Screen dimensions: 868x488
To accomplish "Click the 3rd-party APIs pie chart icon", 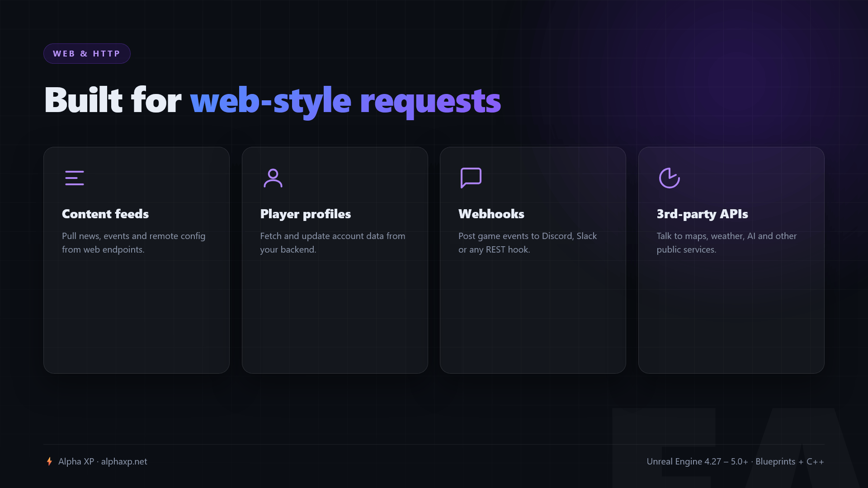I will pos(670,178).
